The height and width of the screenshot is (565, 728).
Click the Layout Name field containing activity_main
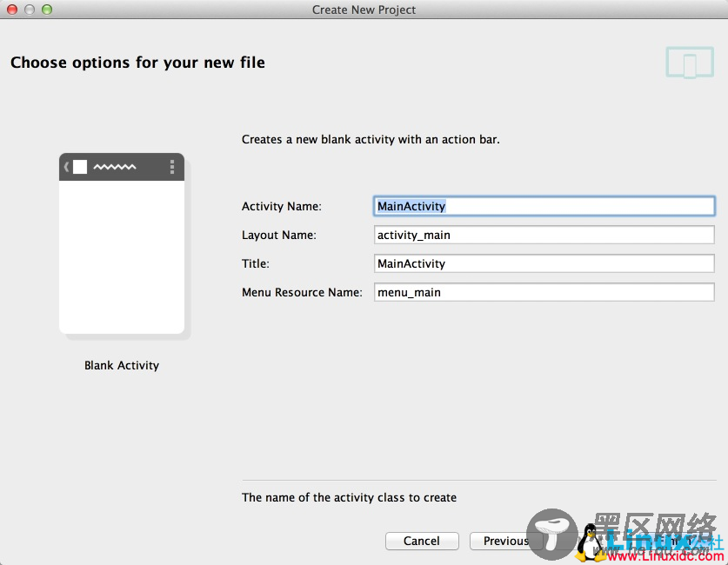[x=544, y=235]
